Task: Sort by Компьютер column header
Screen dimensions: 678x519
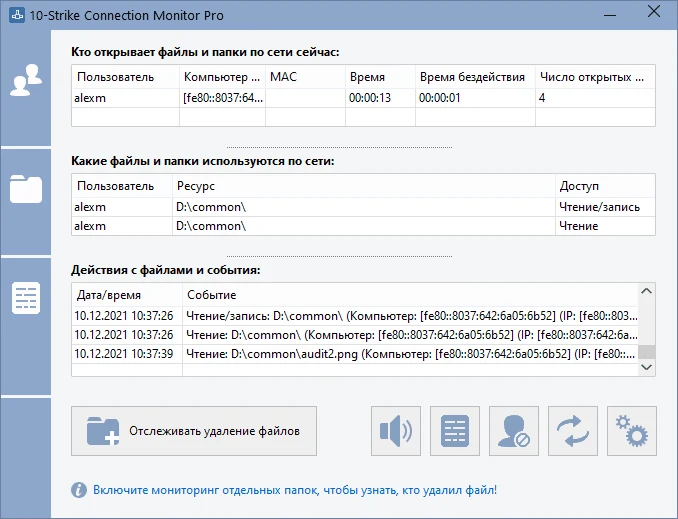Action: pos(222,77)
